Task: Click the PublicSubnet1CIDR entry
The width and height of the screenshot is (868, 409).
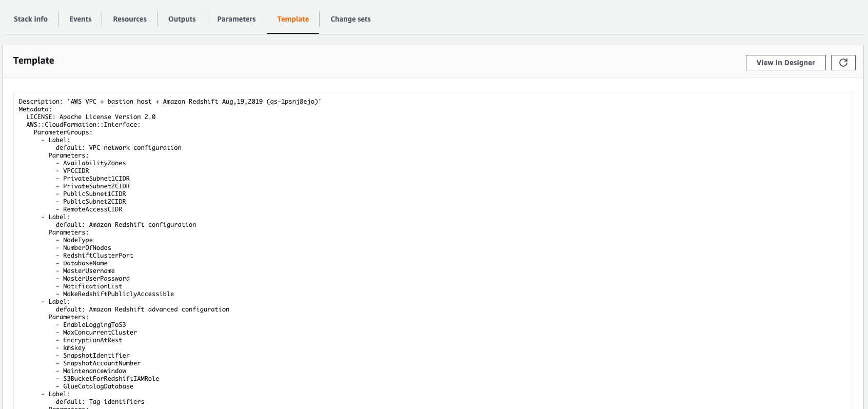Action: click(94, 194)
